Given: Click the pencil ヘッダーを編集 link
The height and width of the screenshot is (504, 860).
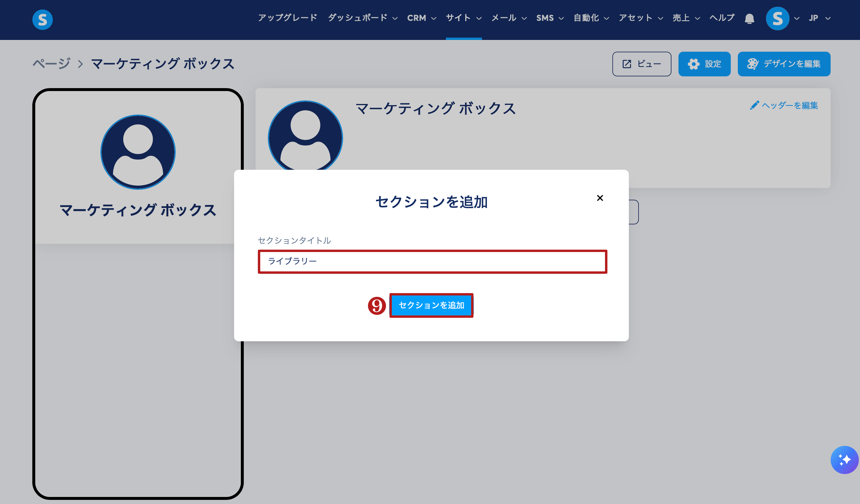Looking at the screenshot, I should click(x=784, y=105).
